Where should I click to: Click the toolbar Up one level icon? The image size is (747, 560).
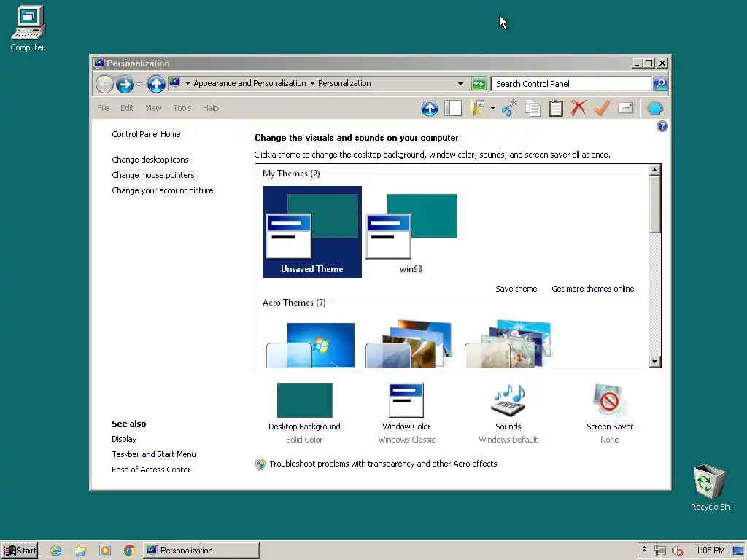[x=429, y=108]
